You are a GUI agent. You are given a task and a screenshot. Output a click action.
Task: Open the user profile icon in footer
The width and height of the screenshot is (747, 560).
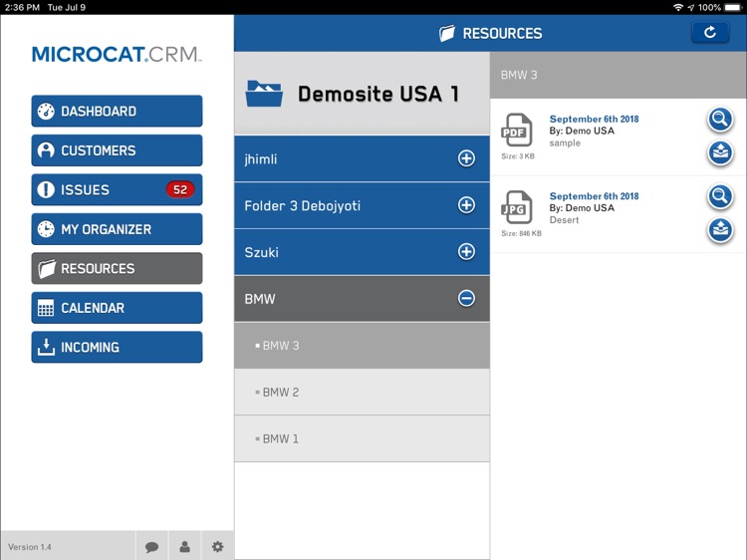pyautogui.click(x=185, y=547)
